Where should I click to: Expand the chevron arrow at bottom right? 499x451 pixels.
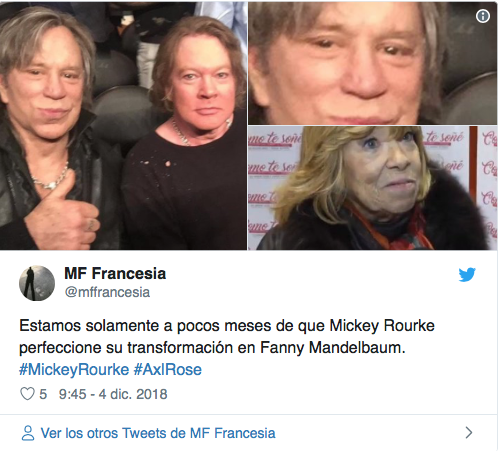(x=469, y=433)
